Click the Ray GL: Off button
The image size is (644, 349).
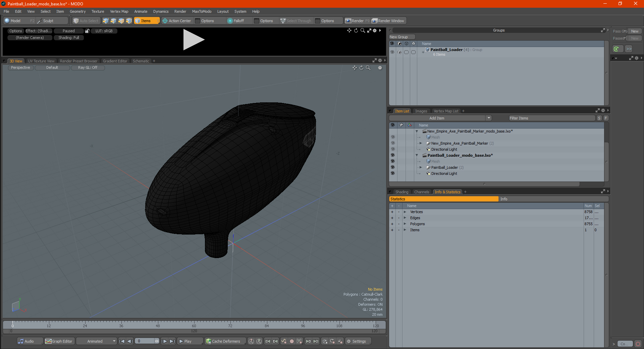[88, 68]
